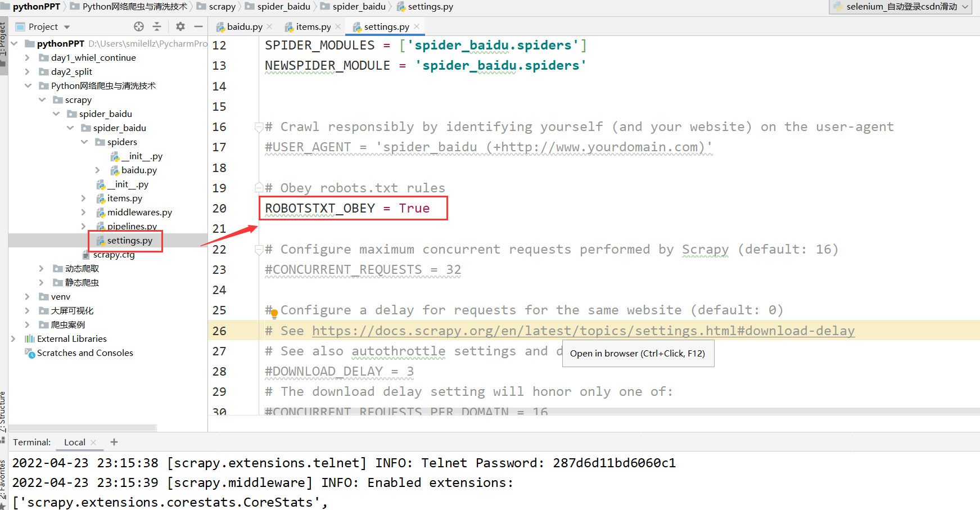Expand the day2_split folder
Viewport: 980px width, 510px height.
pos(28,71)
